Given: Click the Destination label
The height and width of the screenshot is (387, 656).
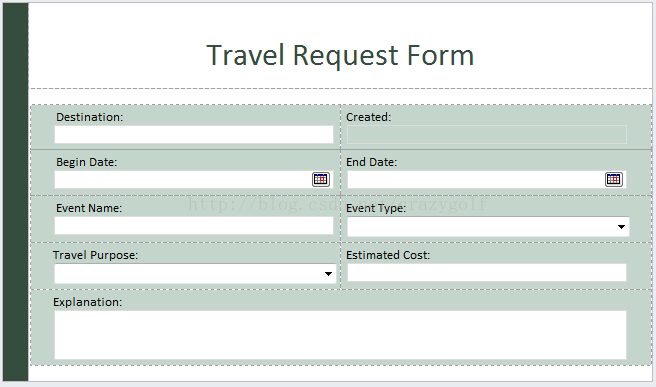Looking at the screenshot, I should coord(90,117).
